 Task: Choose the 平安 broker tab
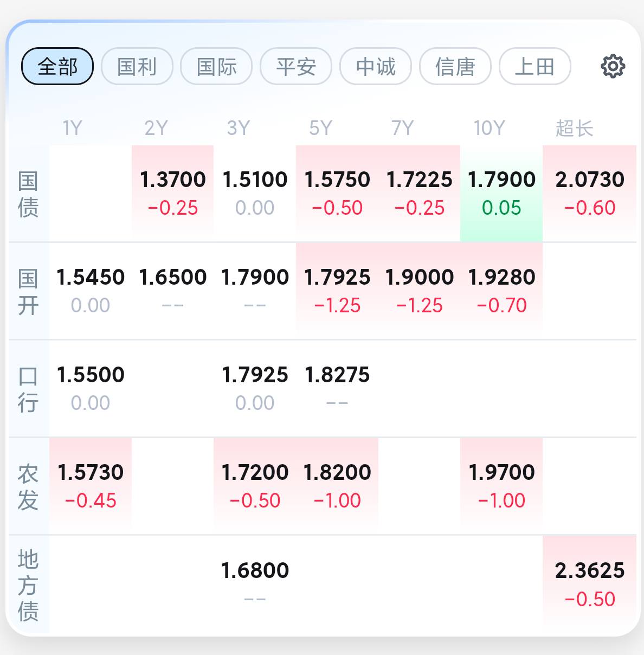[x=296, y=66]
